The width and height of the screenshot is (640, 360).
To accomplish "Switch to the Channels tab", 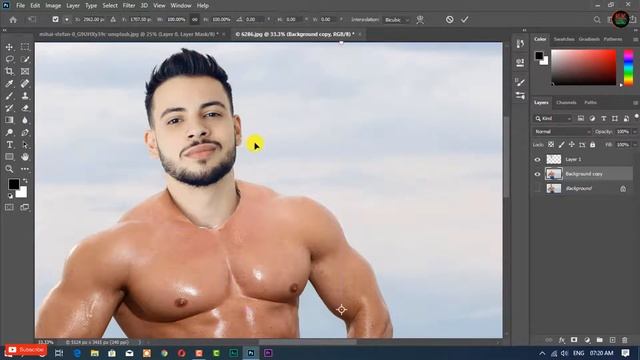I will coord(566,102).
